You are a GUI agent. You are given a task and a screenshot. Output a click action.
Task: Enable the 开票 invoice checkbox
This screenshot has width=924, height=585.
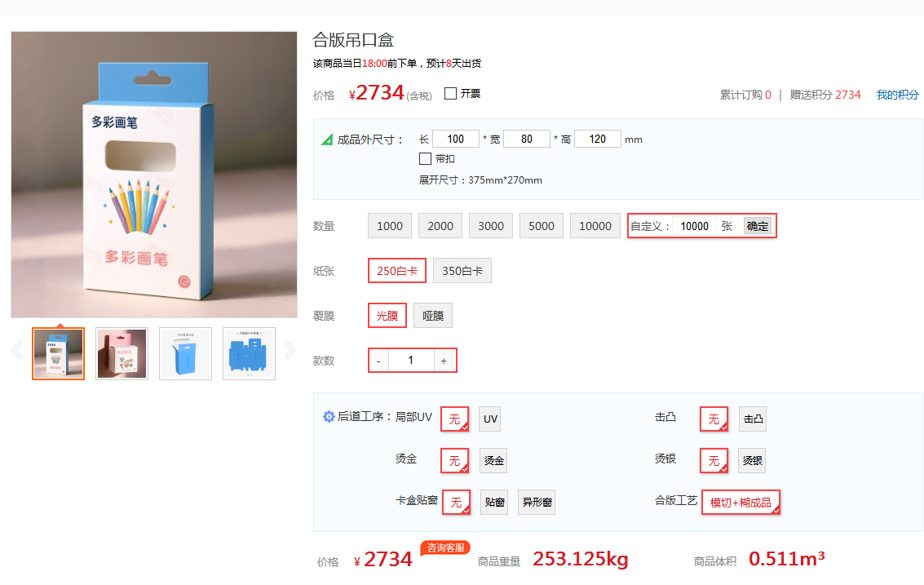pyautogui.click(x=450, y=94)
